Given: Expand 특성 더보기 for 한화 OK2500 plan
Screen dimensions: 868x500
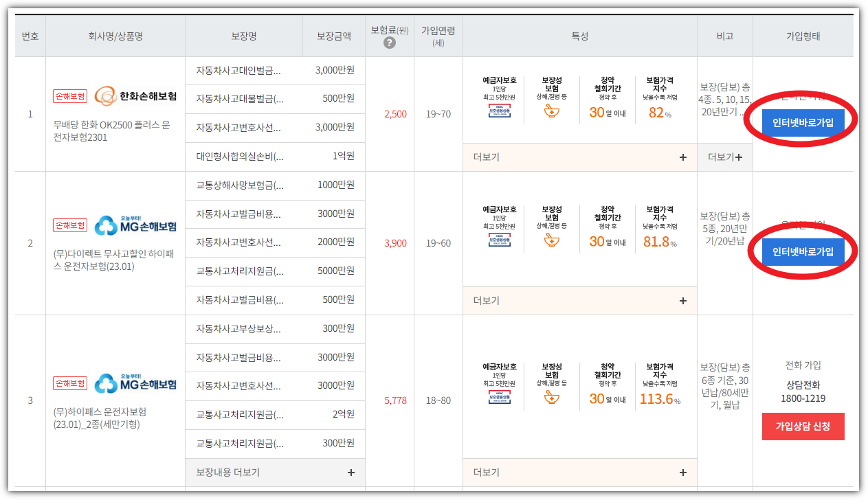Looking at the screenshot, I should (x=580, y=157).
